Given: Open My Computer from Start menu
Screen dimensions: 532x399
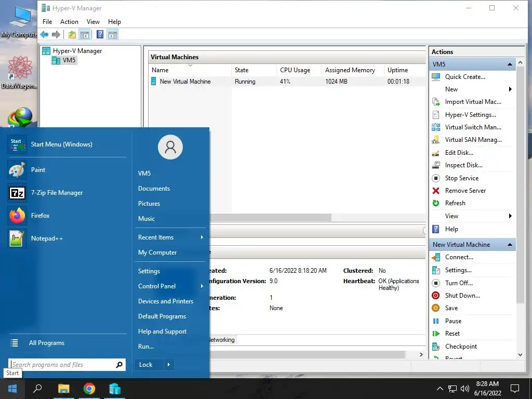Looking at the screenshot, I should click(157, 252).
